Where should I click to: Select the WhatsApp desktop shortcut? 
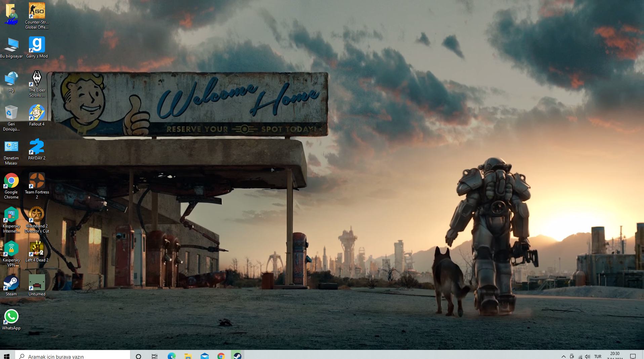coord(11,320)
